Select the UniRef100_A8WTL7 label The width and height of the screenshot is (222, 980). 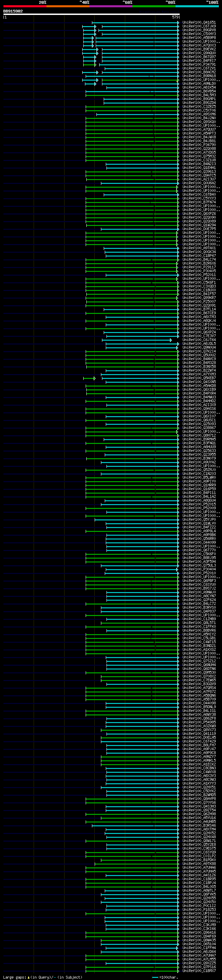tap(199, 890)
